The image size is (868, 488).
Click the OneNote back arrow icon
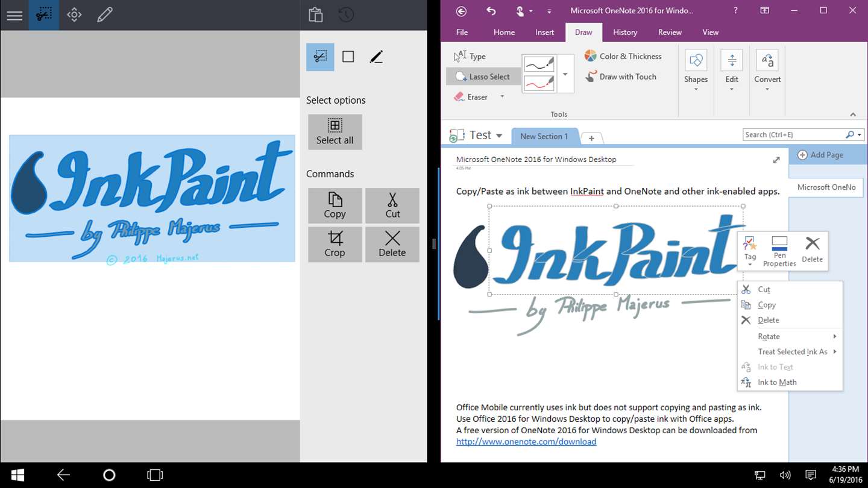(x=462, y=11)
